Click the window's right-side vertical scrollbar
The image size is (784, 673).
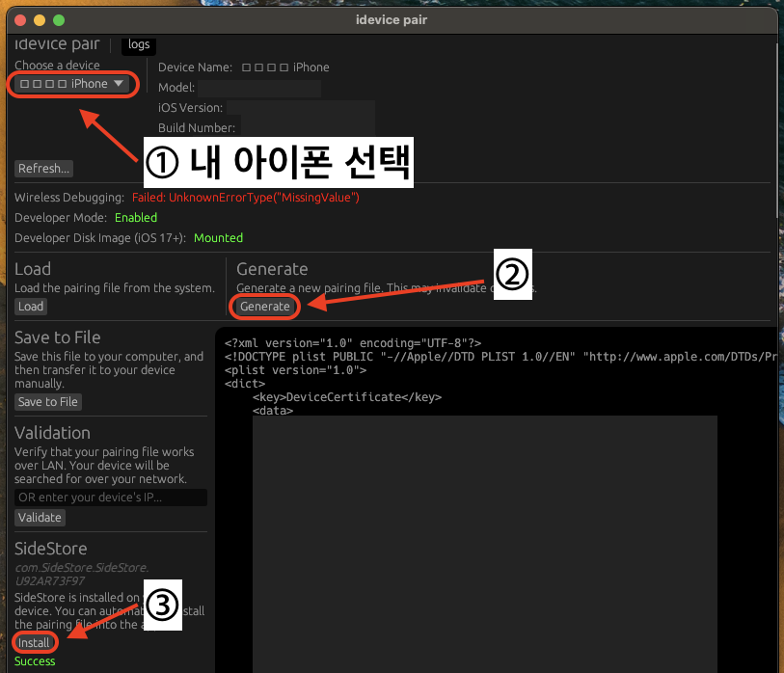(x=779, y=130)
